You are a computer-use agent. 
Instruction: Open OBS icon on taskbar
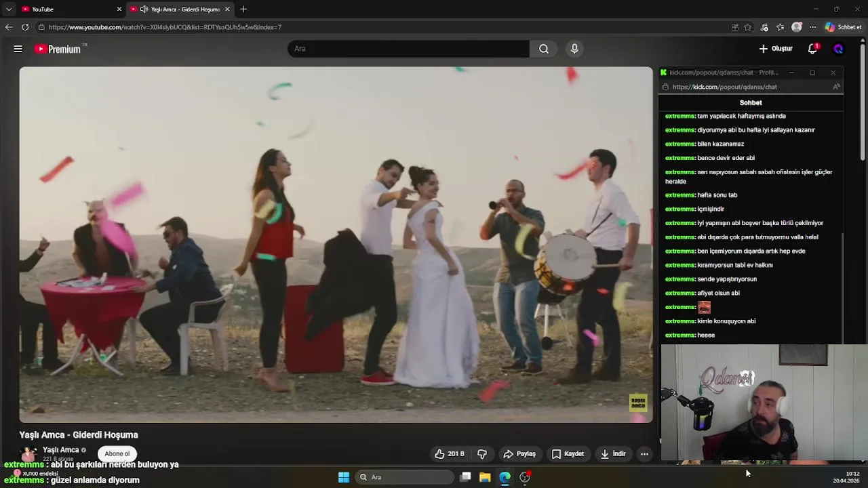click(x=525, y=477)
